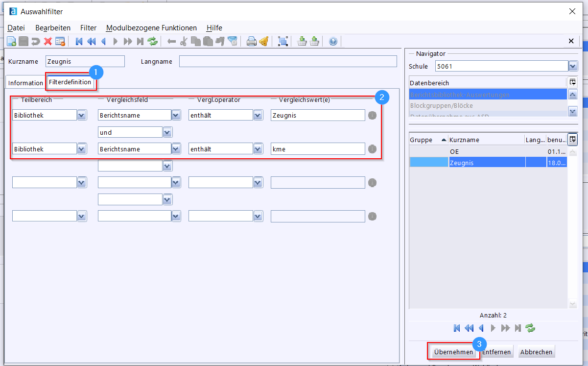Select 'Berichtsbibliothek-Auswertungen' in Datenbereich
This screenshot has height=366, width=588.
[488, 95]
